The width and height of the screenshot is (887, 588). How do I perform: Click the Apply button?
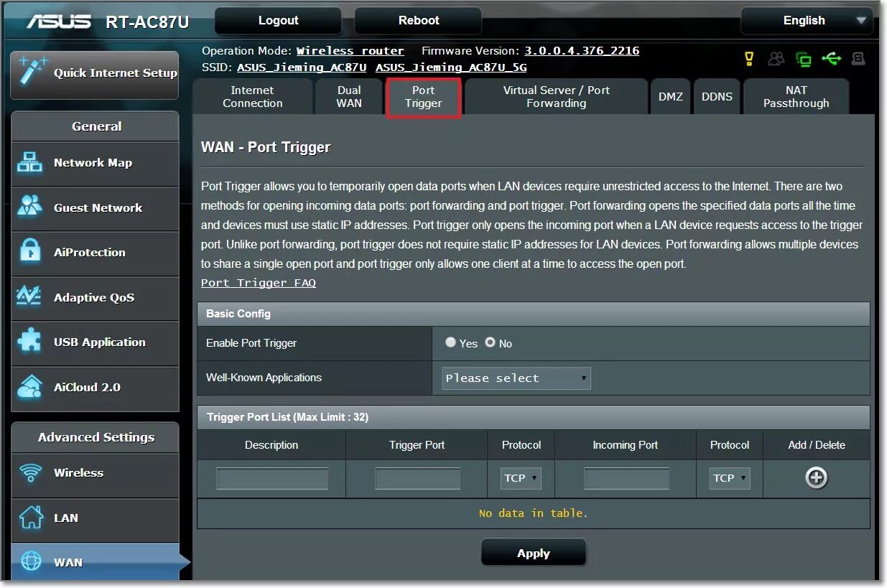coord(534,554)
